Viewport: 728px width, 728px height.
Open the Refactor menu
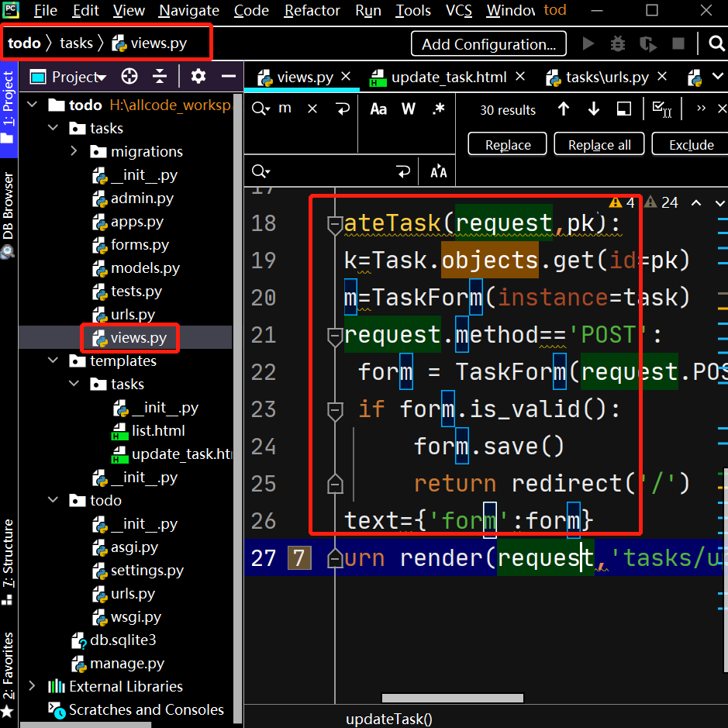pos(312,10)
